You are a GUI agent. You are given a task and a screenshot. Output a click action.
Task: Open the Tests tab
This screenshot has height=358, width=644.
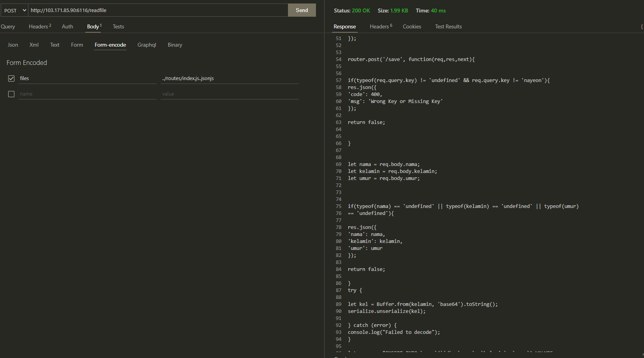[118, 26]
